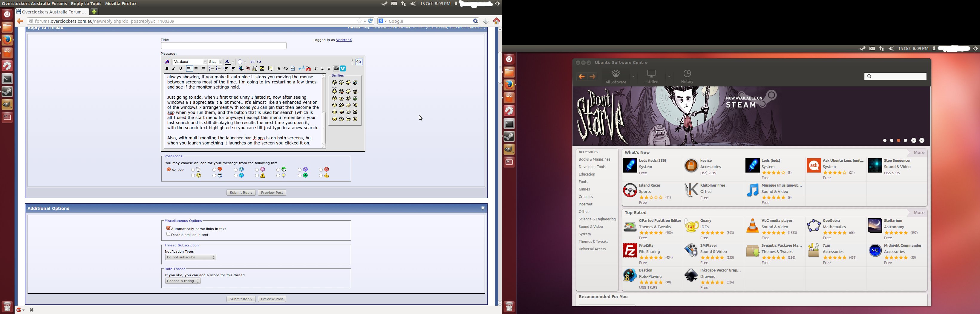980x314 pixels.
Task: Insert an unordered bullet list
Action: (218, 68)
